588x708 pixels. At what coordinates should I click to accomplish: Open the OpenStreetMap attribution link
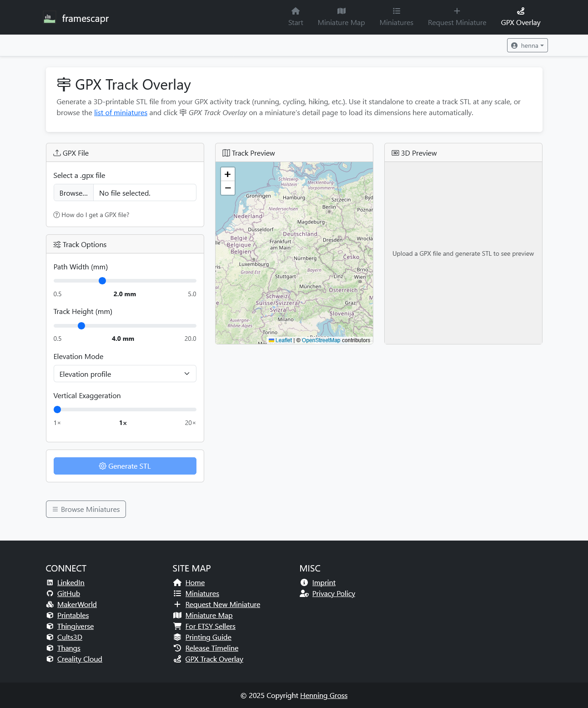point(321,340)
